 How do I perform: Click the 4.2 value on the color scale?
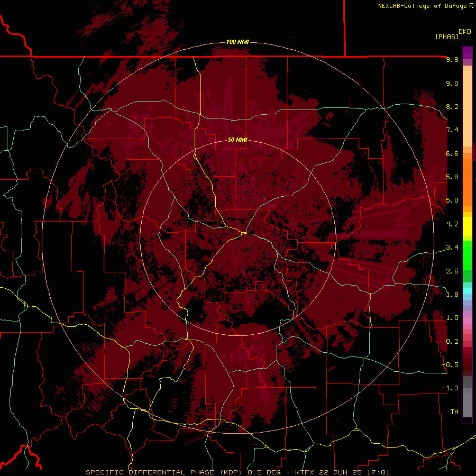452,224
